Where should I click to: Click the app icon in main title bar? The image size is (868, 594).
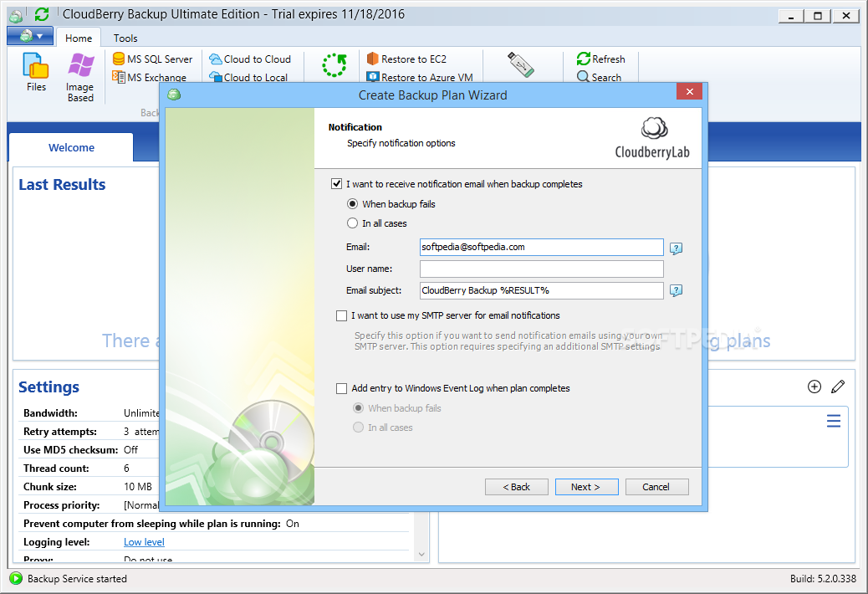pos(17,16)
